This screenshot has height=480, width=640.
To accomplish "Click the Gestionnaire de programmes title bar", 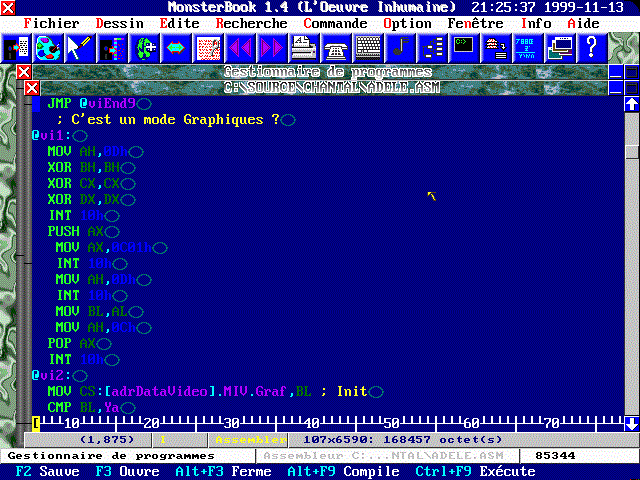I will tap(320, 72).
